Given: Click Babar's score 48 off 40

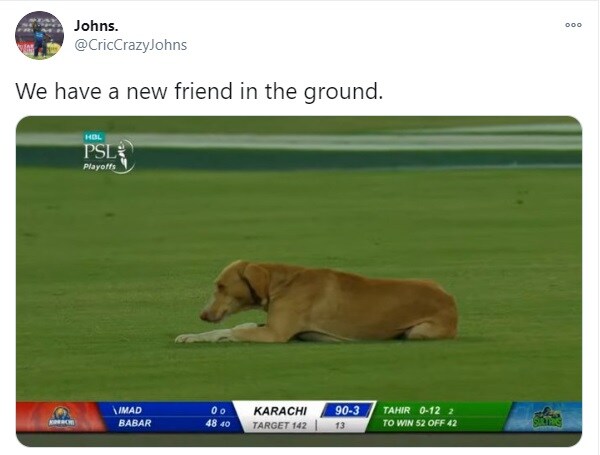Looking at the screenshot, I should 218,423.
